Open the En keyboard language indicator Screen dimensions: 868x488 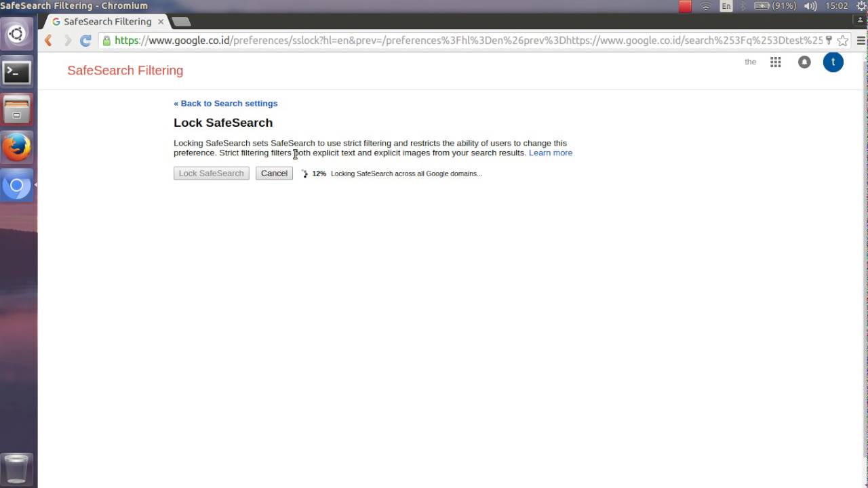pos(726,6)
